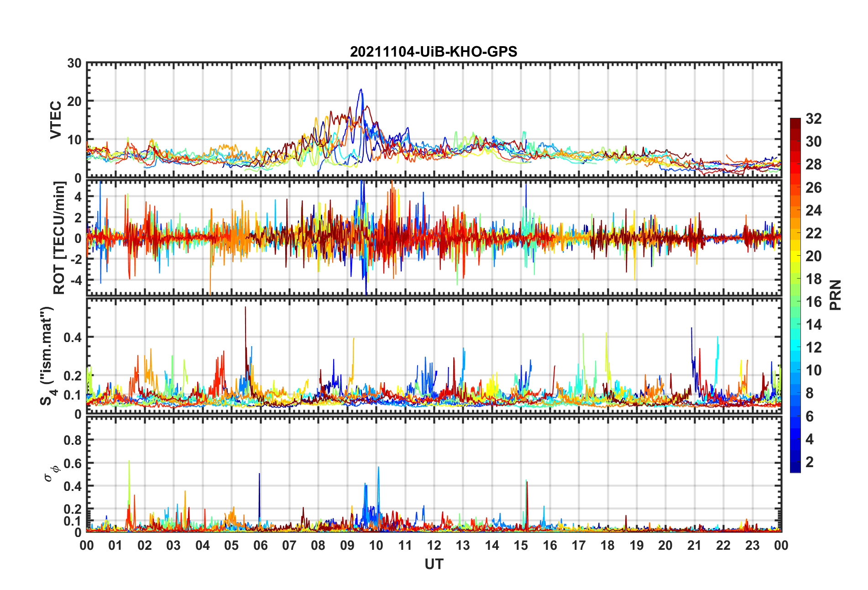
Task: Click the S4 ("ism.mat") axis label
Action: pyautogui.click(x=47, y=356)
